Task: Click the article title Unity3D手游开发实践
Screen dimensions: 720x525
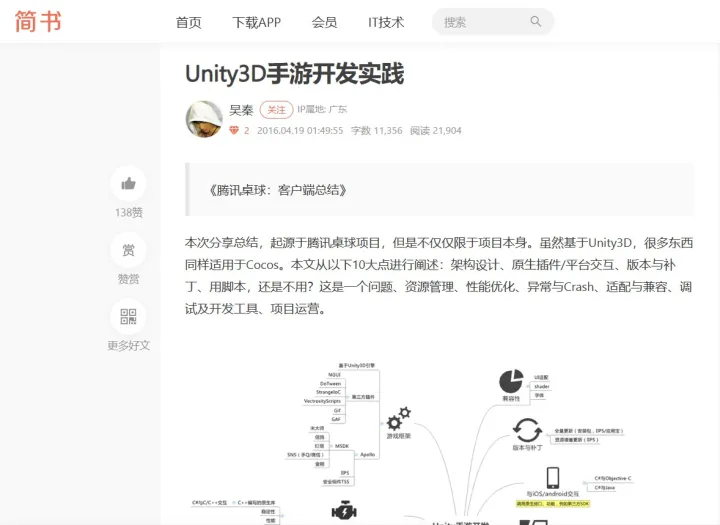Action: tap(294, 74)
